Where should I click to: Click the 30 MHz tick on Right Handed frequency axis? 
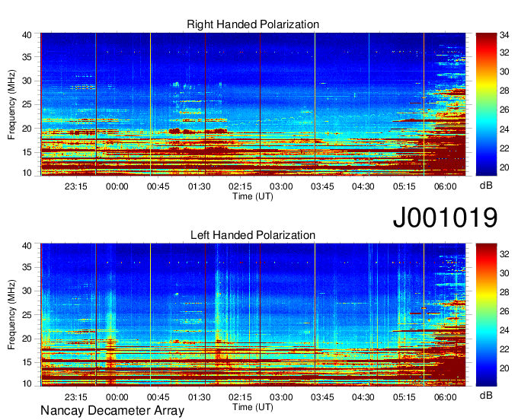[27, 81]
